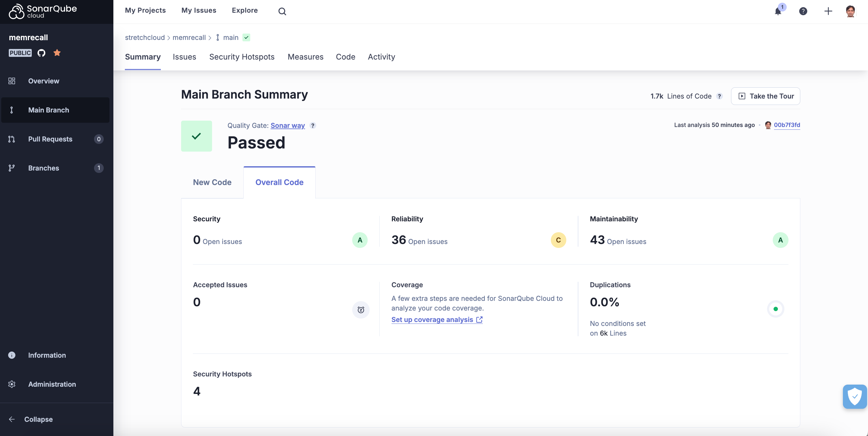The image size is (868, 436).
Task: Click the 00b7f3fd commit link
Action: [787, 125]
